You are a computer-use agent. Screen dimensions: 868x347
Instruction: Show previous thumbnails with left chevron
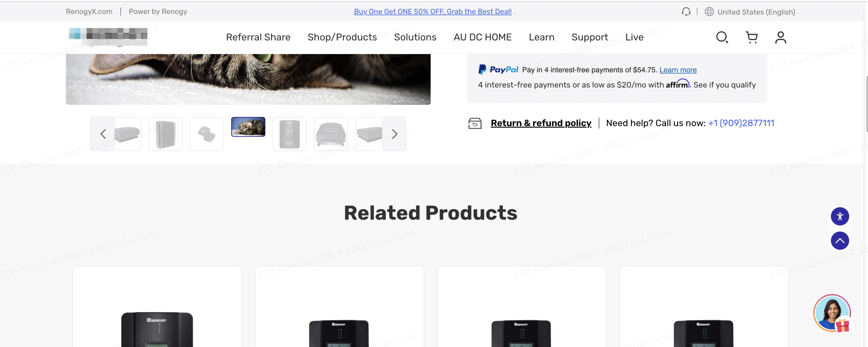click(x=103, y=134)
